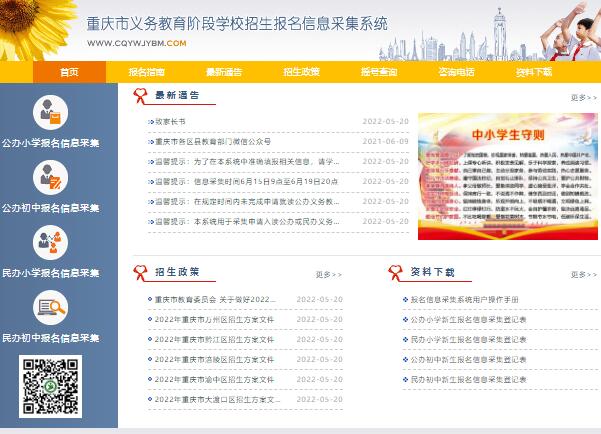
Task: Go to 首页 tab
Action: click(69, 72)
